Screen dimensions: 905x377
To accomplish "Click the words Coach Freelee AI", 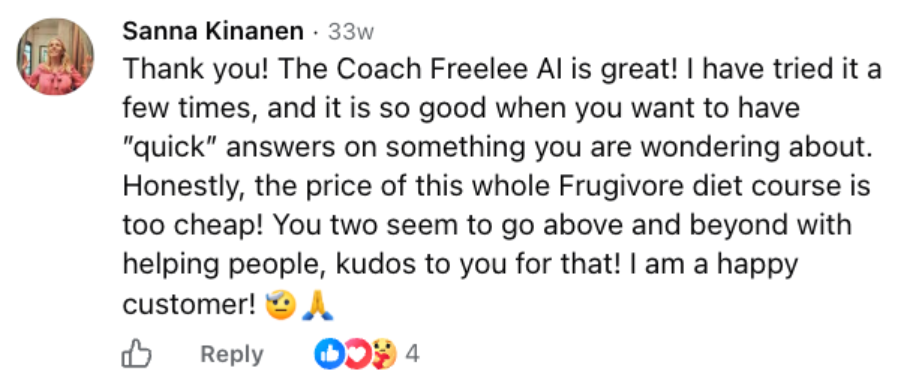I will (x=430, y=70).
